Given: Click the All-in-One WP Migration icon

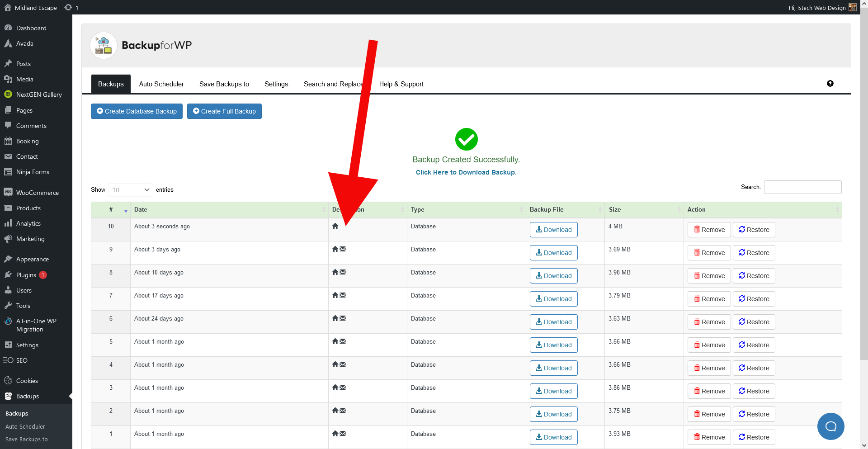Looking at the screenshot, I should 8,321.
